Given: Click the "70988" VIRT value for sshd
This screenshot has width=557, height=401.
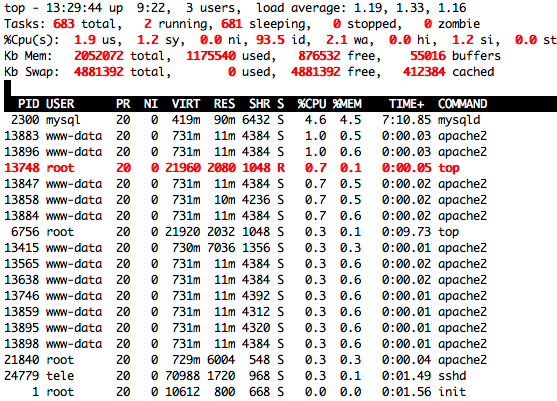Looking at the screenshot, I should point(182,375).
